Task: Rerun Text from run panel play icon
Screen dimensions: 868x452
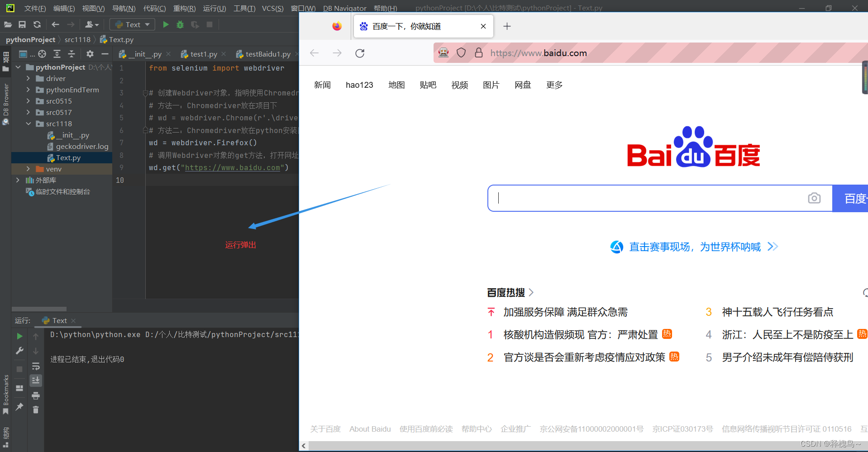Action: 19,336
